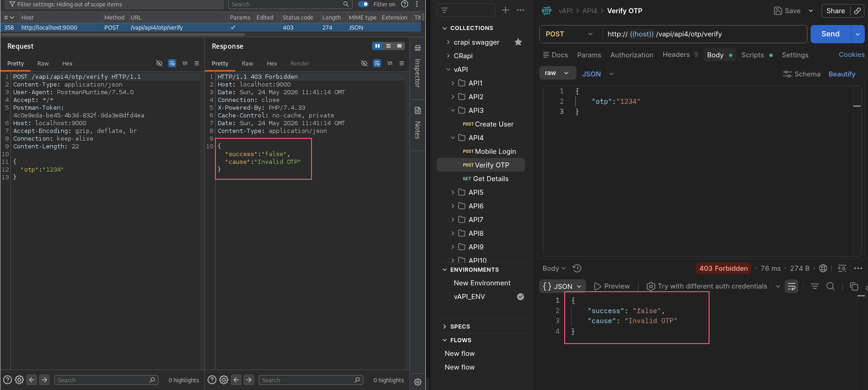Toggle hide non-printable chars eye in Request panel

coord(159,63)
